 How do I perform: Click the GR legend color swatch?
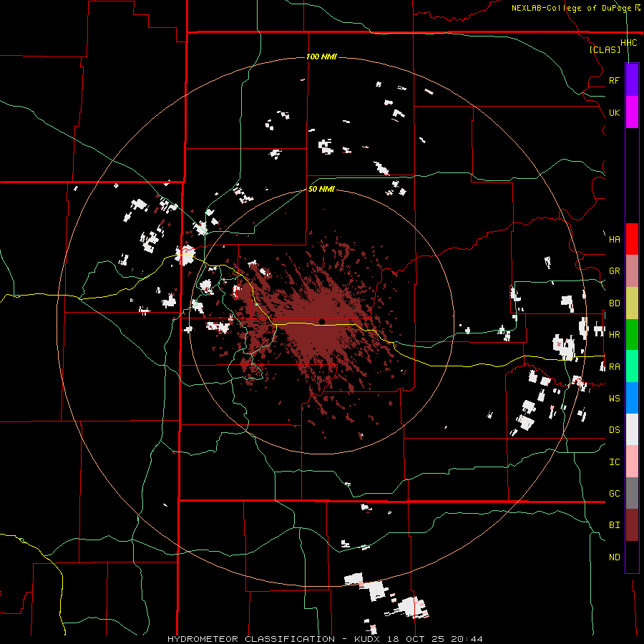click(x=632, y=271)
